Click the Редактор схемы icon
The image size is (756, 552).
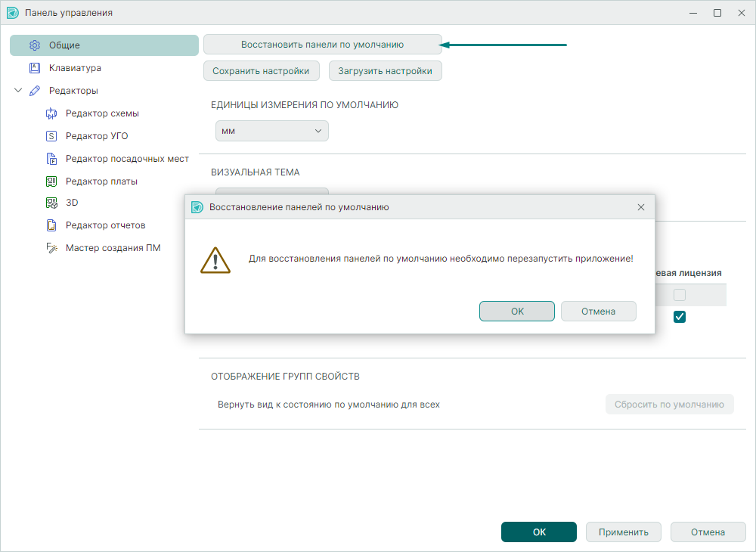click(51, 113)
